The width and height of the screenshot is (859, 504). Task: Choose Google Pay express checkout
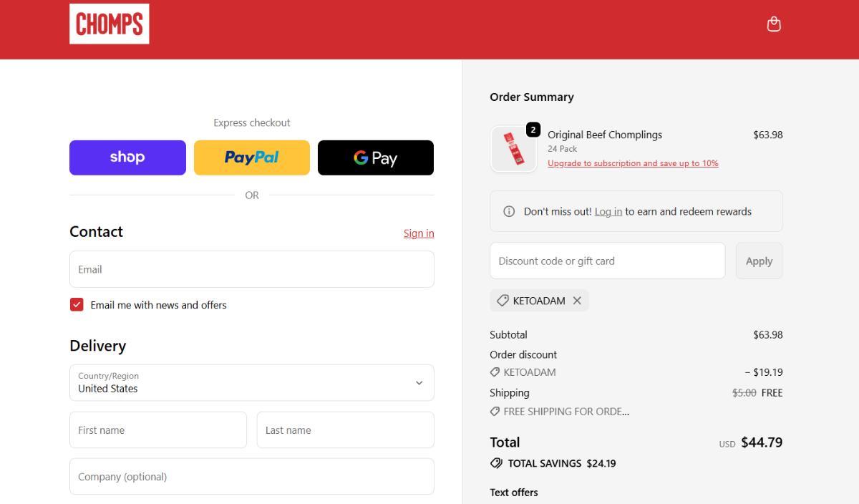pos(376,157)
